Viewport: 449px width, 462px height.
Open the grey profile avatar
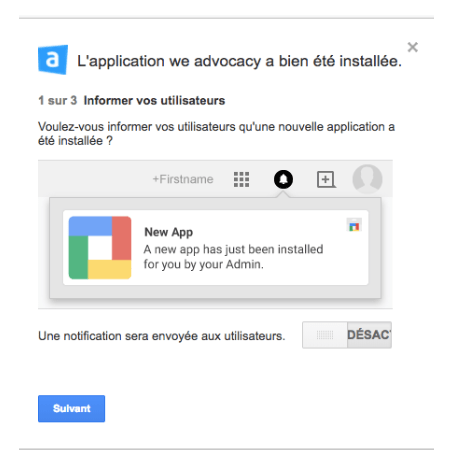pyautogui.click(x=367, y=179)
